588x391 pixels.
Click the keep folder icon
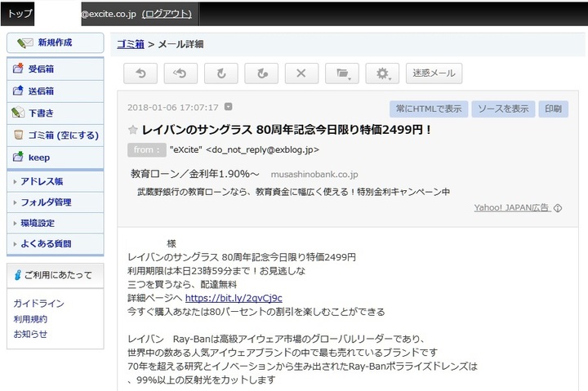click(x=18, y=157)
